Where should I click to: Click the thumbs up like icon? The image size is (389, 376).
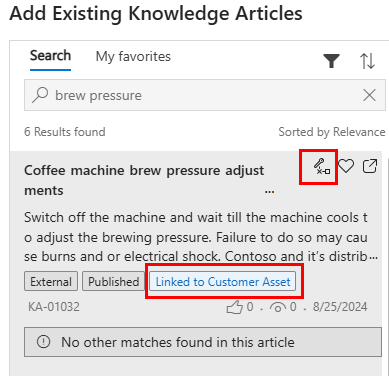(x=235, y=307)
